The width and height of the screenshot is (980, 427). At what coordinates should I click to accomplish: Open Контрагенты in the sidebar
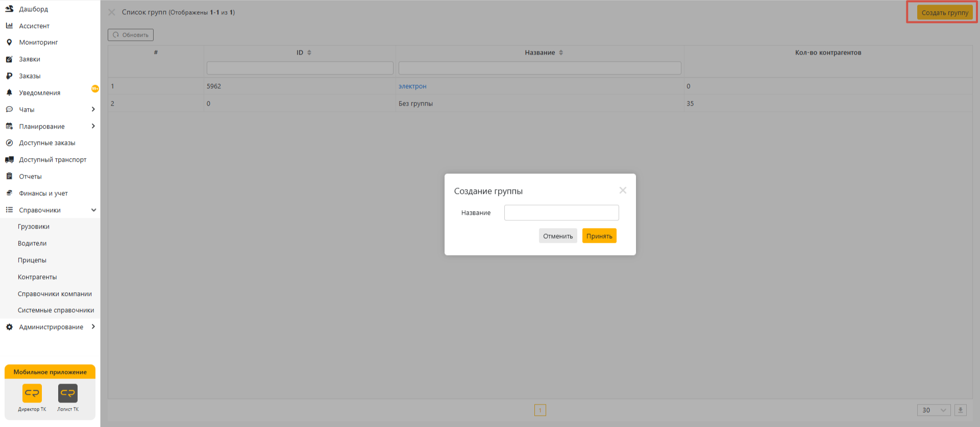coord(37,277)
